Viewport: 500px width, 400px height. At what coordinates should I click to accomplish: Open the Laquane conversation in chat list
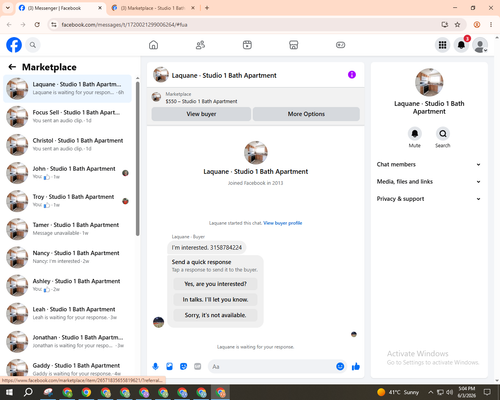point(67,89)
